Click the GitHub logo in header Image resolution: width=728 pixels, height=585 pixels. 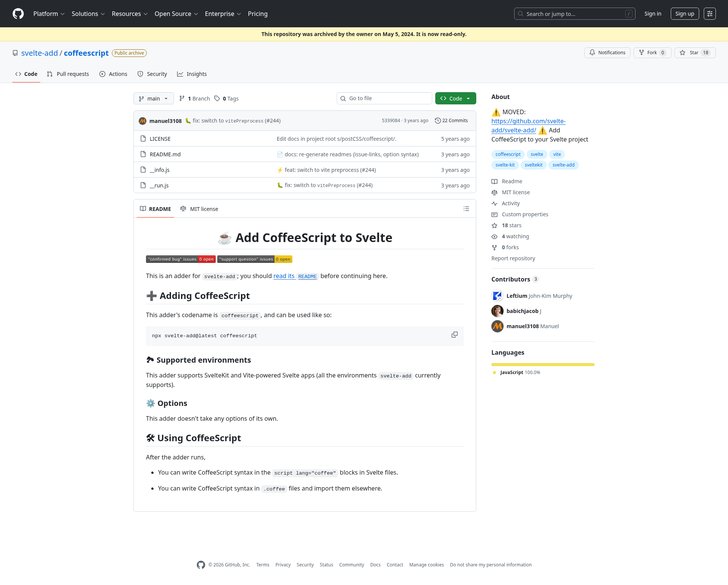pos(18,14)
